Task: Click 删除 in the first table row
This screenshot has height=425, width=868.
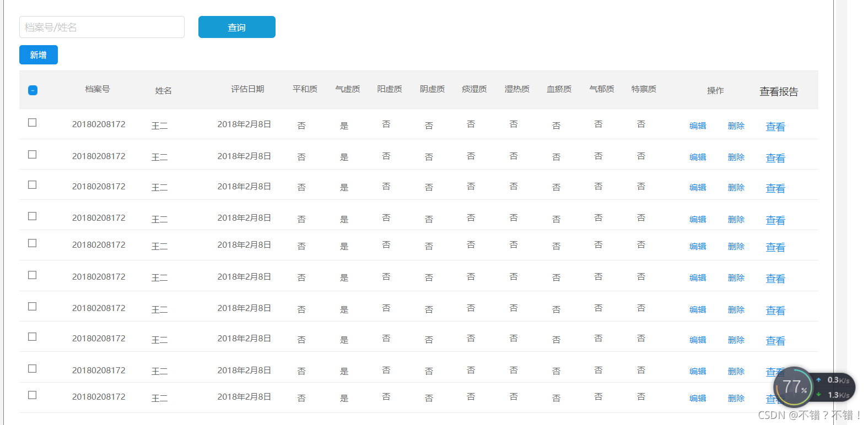Action: coord(736,126)
